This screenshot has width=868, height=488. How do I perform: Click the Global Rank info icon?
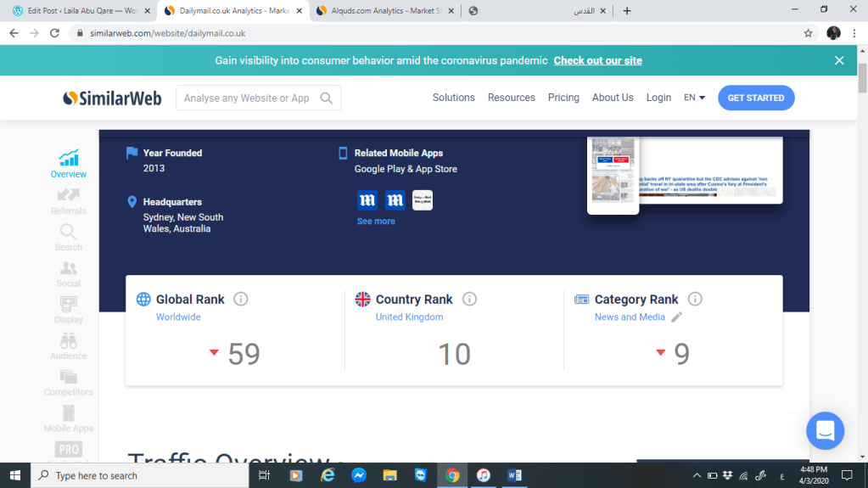pos(240,299)
